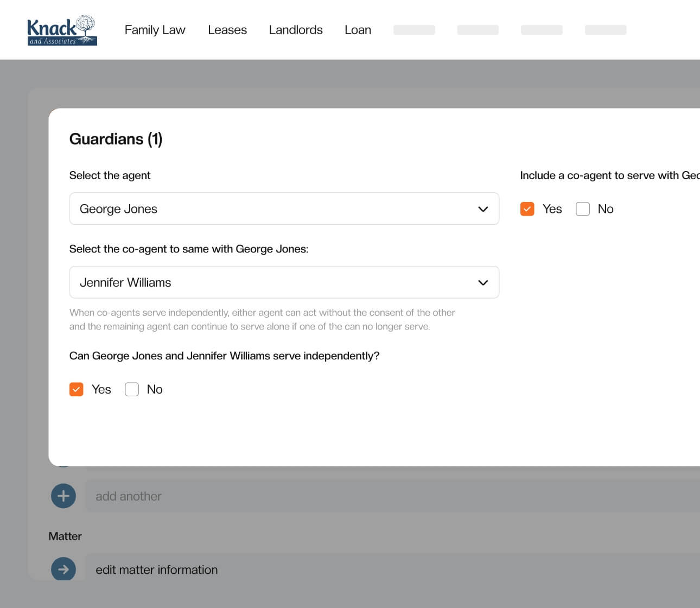
Task: Click the last placeholder item in top navigation
Action: [606, 30]
